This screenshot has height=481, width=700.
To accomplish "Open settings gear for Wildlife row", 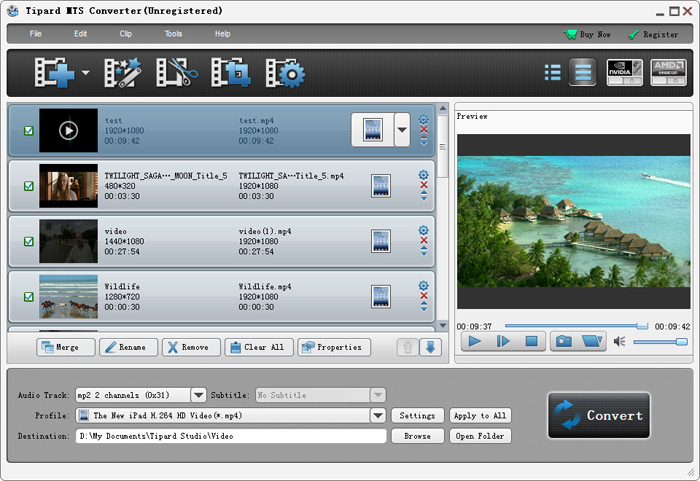I will [424, 286].
